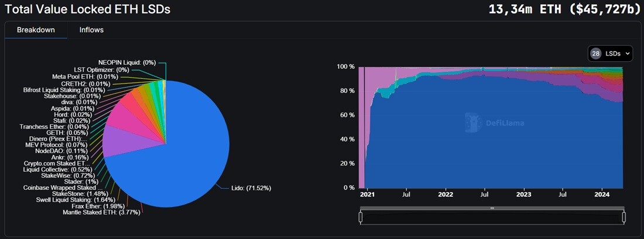The height and width of the screenshot is (239, 644).
Task: Open the 28 LSDs dropdown
Action: (610, 53)
